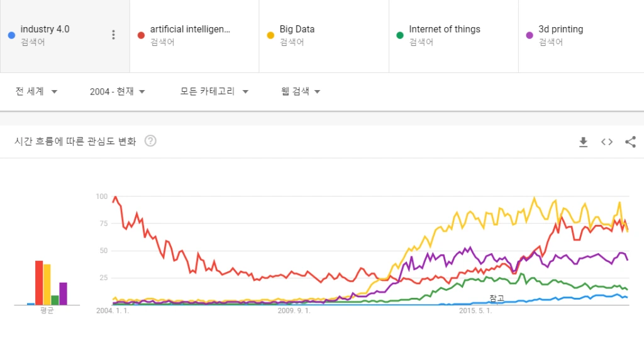Open the help question mark icon
Image resolution: width=644 pixels, height=352 pixels.
150,141
